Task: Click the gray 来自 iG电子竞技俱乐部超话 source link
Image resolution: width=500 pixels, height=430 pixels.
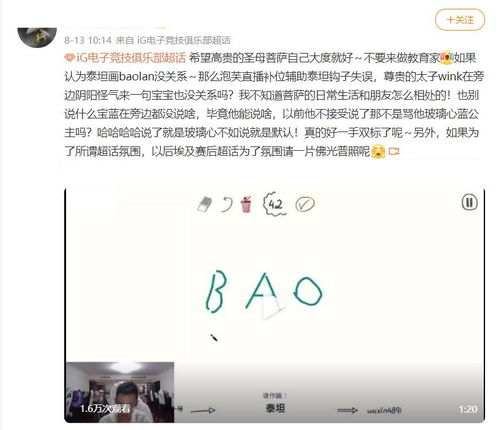Action: pos(173,40)
